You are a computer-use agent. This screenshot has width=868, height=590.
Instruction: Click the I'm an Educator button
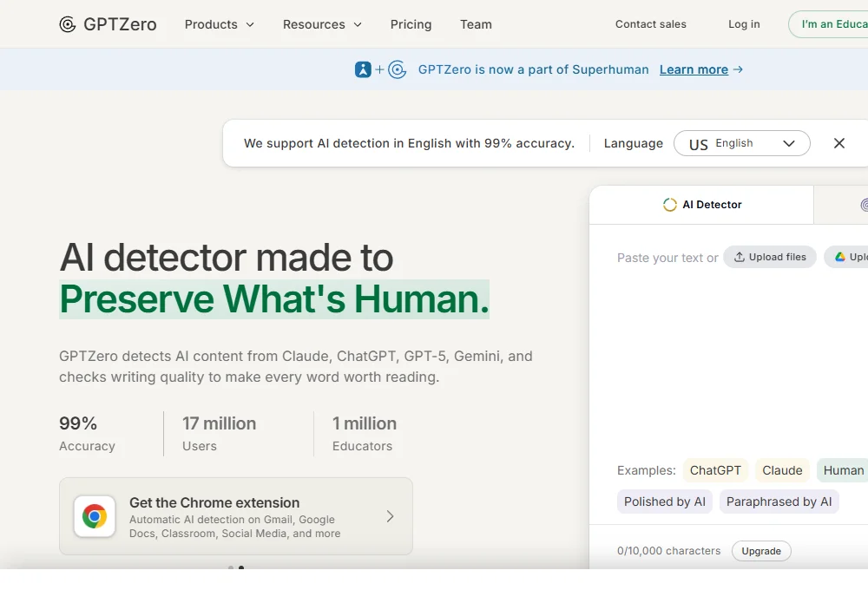pyautogui.click(x=828, y=24)
